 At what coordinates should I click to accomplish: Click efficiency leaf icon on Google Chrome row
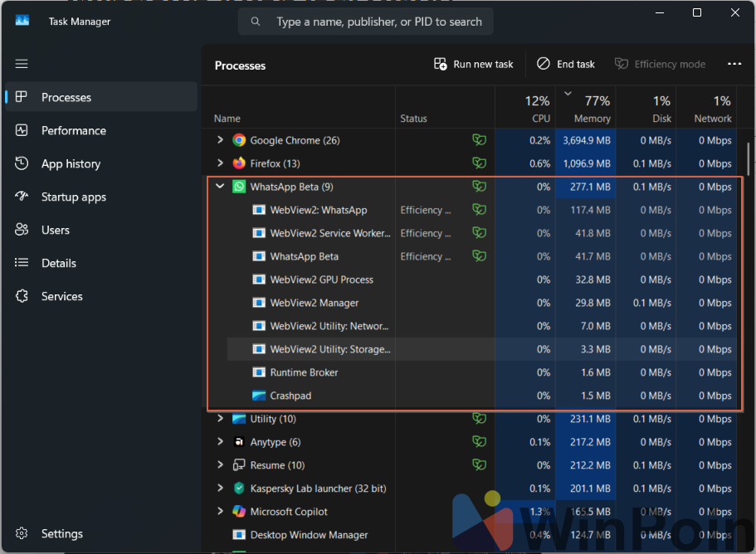point(480,140)
